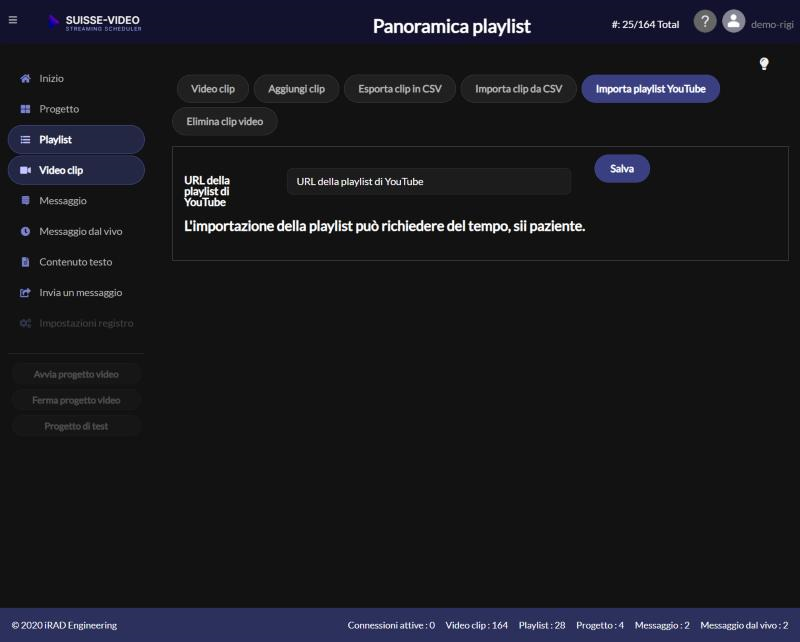The width and height of the screenshot is (800, 642).
Task: Open Messaggio dal vivo sidebar item
Action: click(x=76, y=231)
